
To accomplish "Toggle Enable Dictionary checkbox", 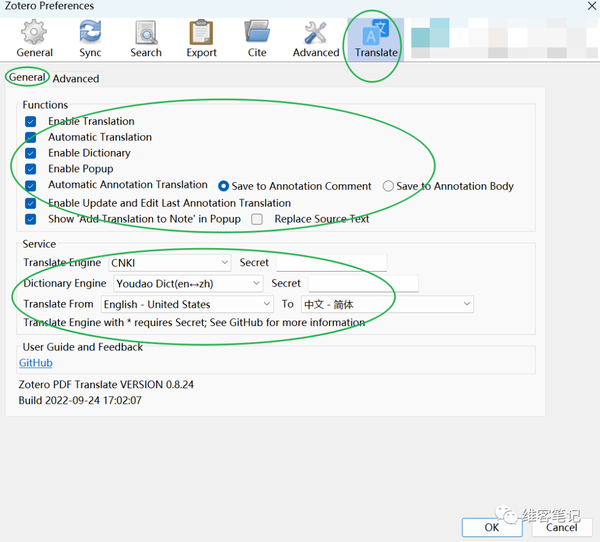I will [x=31, y=153].
